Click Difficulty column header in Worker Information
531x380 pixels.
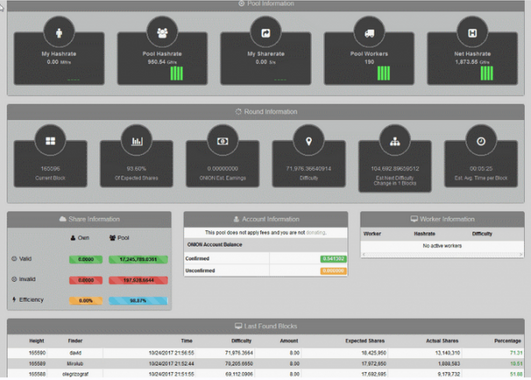(x=482, y=234)
